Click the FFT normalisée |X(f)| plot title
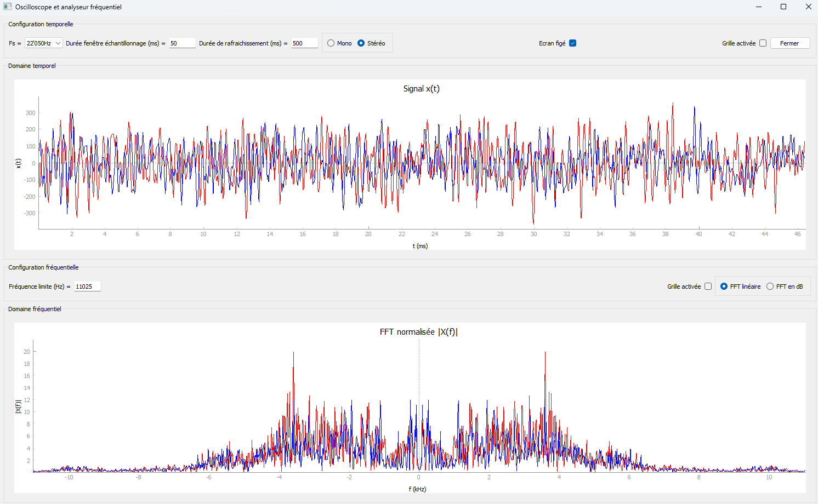The image size is (818, 504). pyautogui.click(x=419, y=332)
